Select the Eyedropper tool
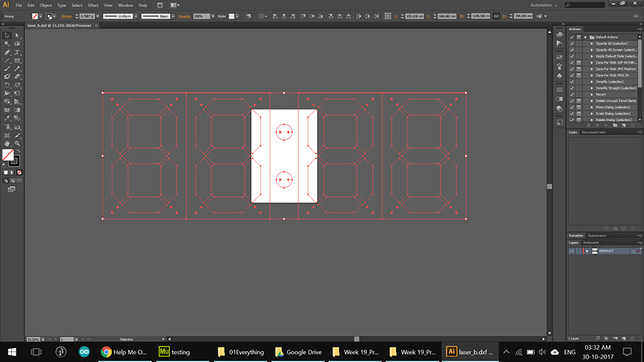The width and height of the screenshot is (644, 362). [x=7, y=118]
